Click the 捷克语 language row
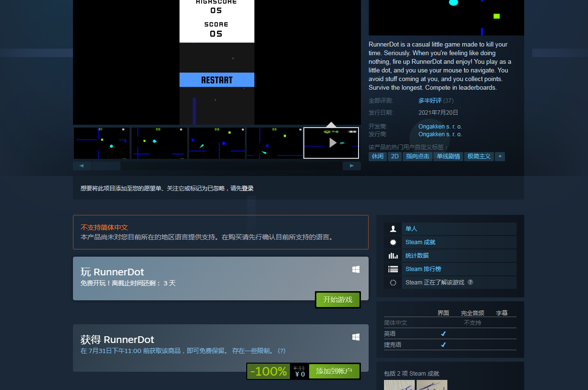This screenshot has width=588, height=390. (x=450, y=345)
